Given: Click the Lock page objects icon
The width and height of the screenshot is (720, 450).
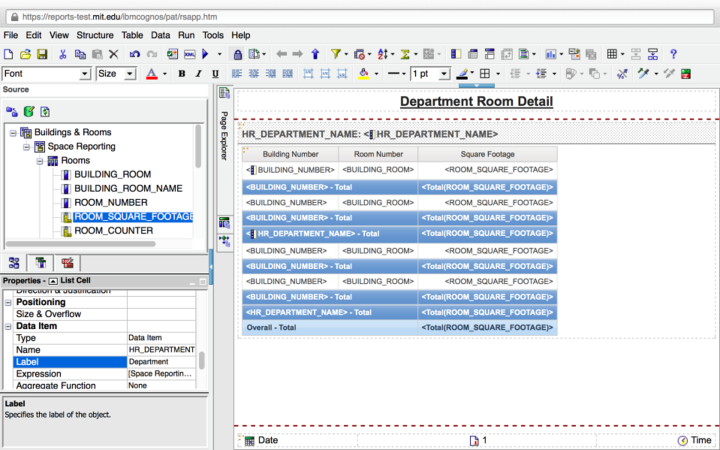Looking at the screenshot, I should tap(238, 54).
